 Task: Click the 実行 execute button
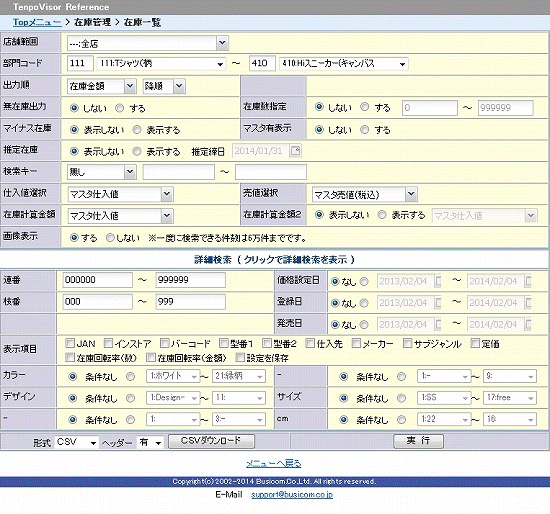418,441
